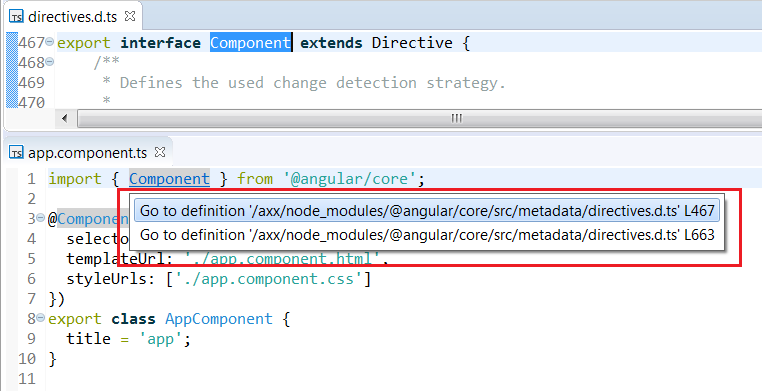Select the directives.d.ts editor tab

(x=72, y=17)
